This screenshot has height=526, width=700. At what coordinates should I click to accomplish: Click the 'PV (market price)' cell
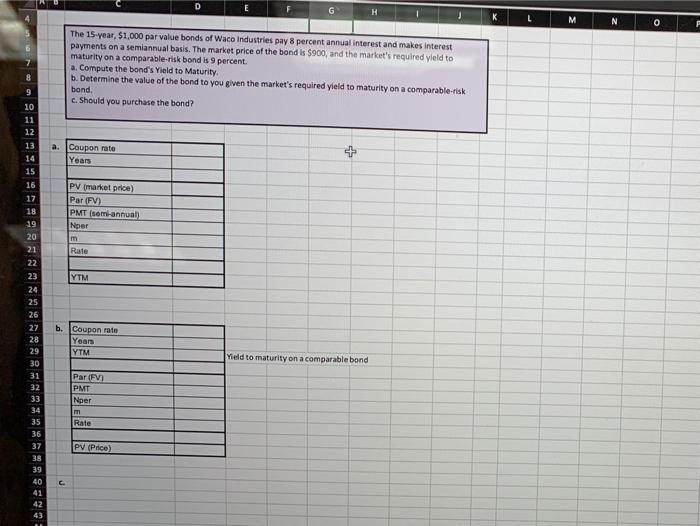pos(120,188)
